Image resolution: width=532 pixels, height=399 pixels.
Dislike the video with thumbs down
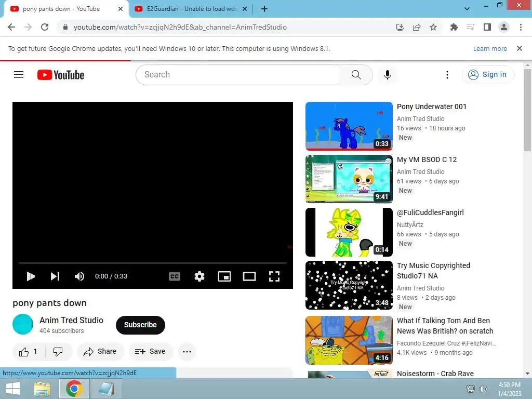click(58, 352)
